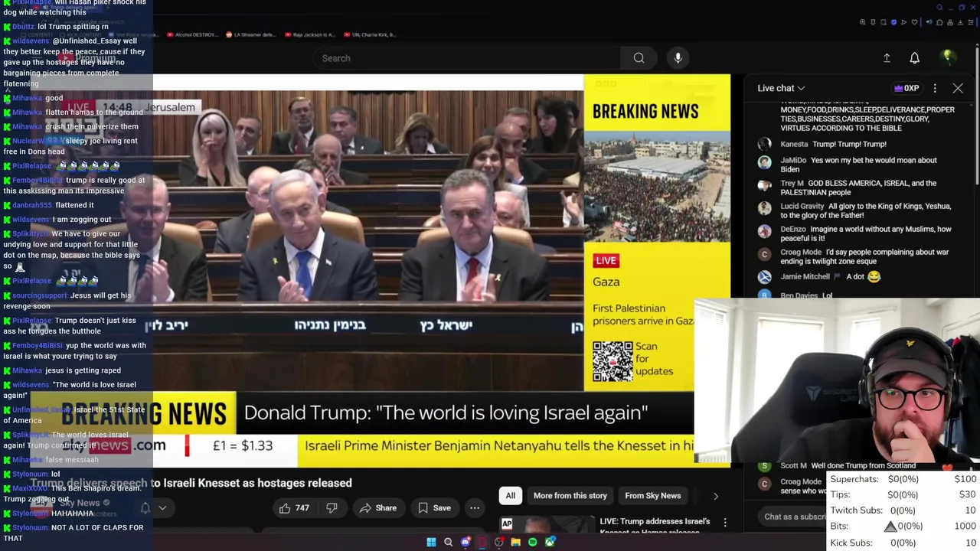Open browser sidebar menu lines icon
The image size is (980, 551).
tap(970, 22)
